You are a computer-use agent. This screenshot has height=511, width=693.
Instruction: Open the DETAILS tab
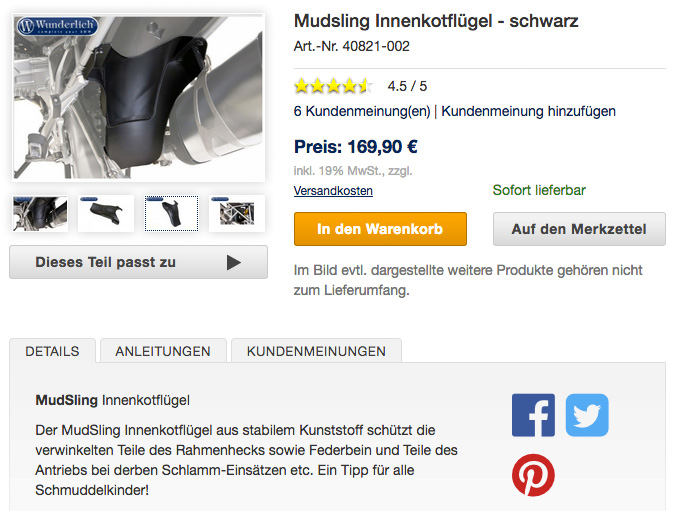pos(52,351)
